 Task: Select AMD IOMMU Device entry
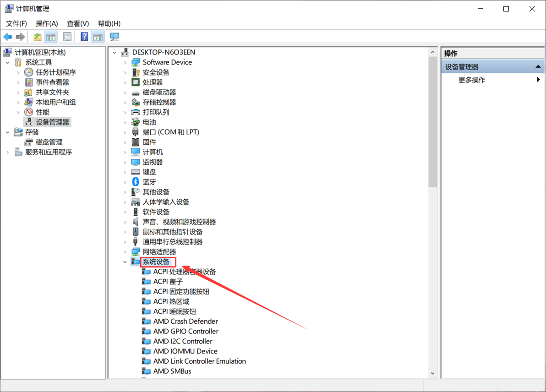(x=185, y=351)
